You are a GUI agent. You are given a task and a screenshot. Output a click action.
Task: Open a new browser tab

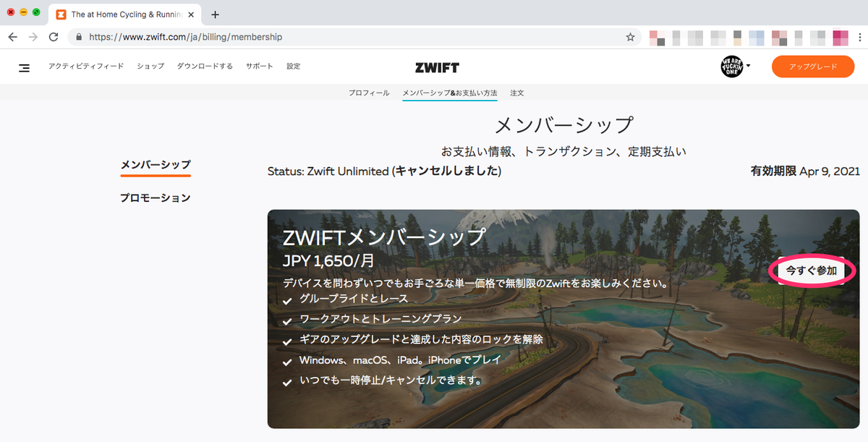tap(215, 14)
